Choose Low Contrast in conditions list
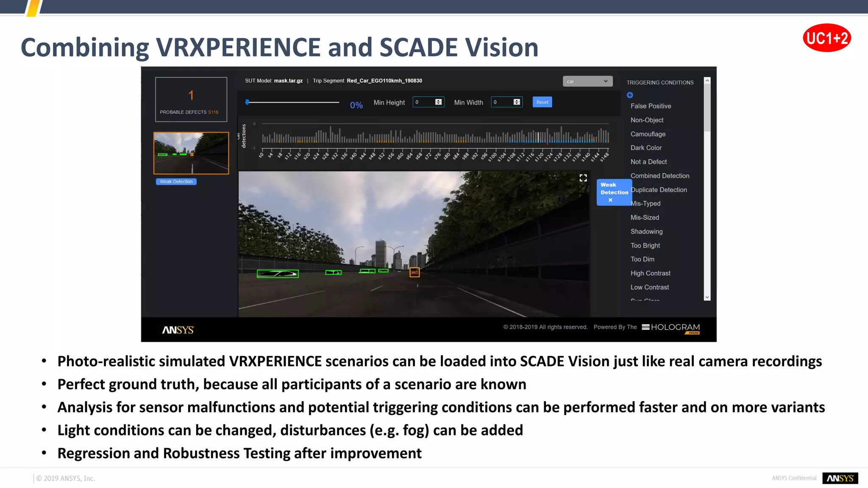This screenshot has width=868, height=488. point(649,287)
